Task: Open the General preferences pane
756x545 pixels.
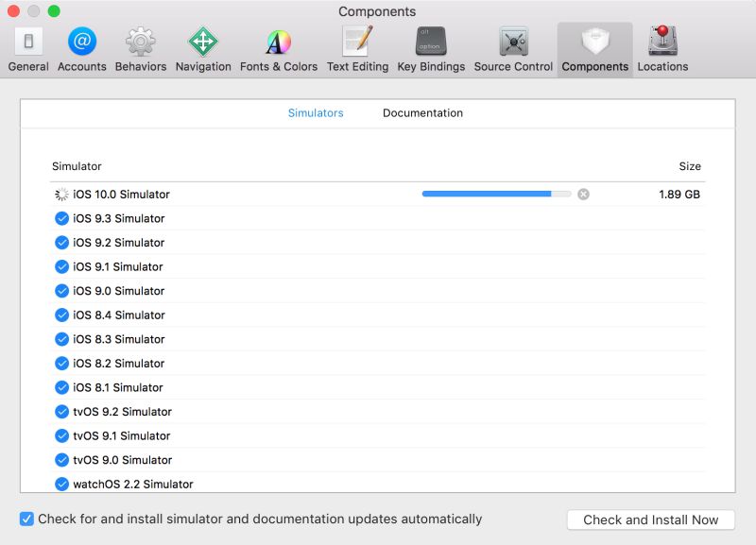Action: coord(28,49)
